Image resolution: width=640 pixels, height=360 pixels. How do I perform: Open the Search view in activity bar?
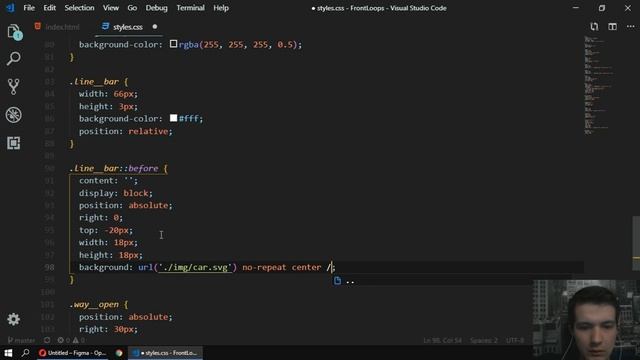tap(13, 59)
